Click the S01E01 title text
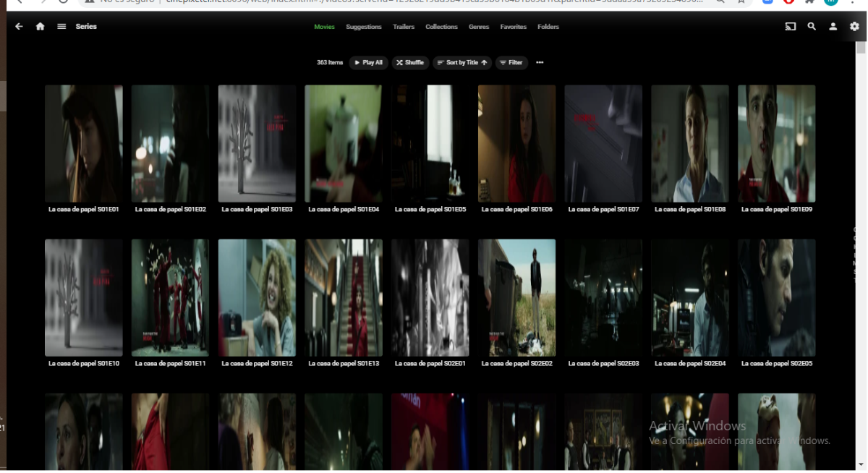Image resolution: width=868 pixels, height=473 pixels. pyautogui.click(x=84, y=210)
